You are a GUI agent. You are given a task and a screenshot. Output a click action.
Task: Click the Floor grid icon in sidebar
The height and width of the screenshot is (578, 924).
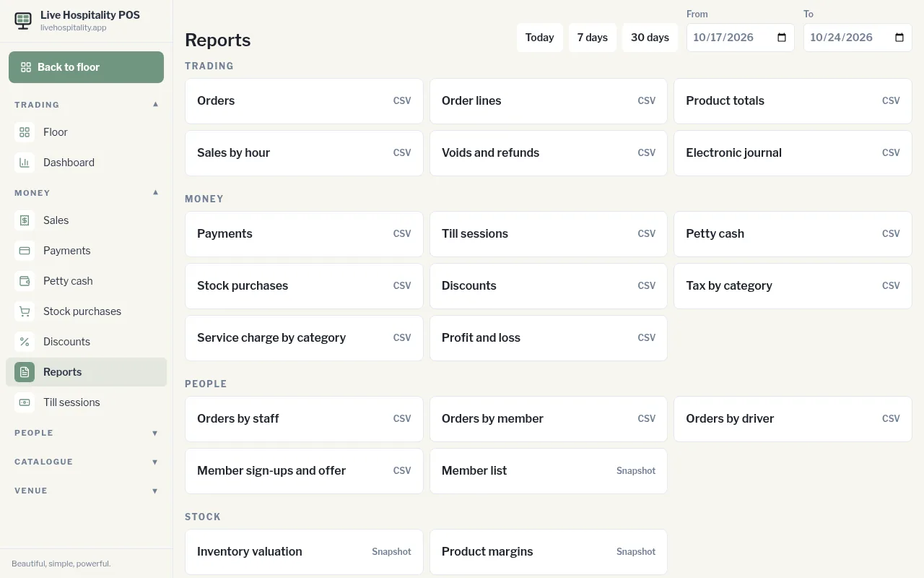click(x=25, y=132)
